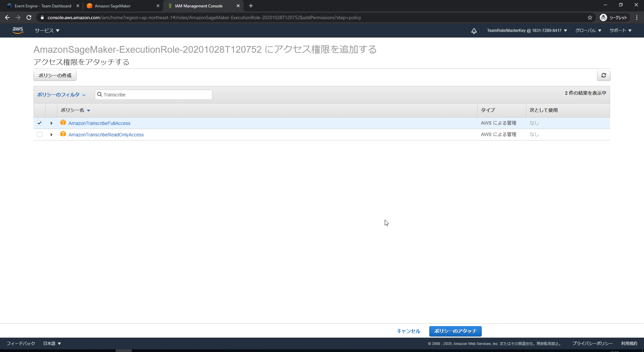Open the Chrome three-dot menu

(637, 17)
